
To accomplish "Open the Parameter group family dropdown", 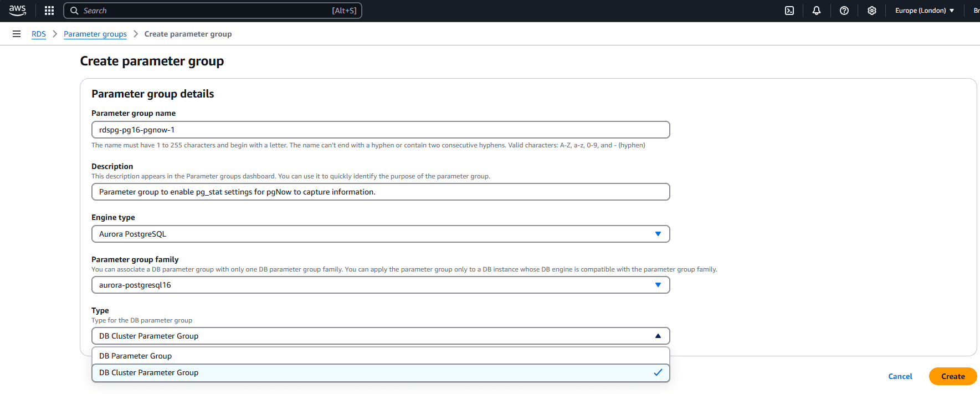I will click(x=381, y=285).
